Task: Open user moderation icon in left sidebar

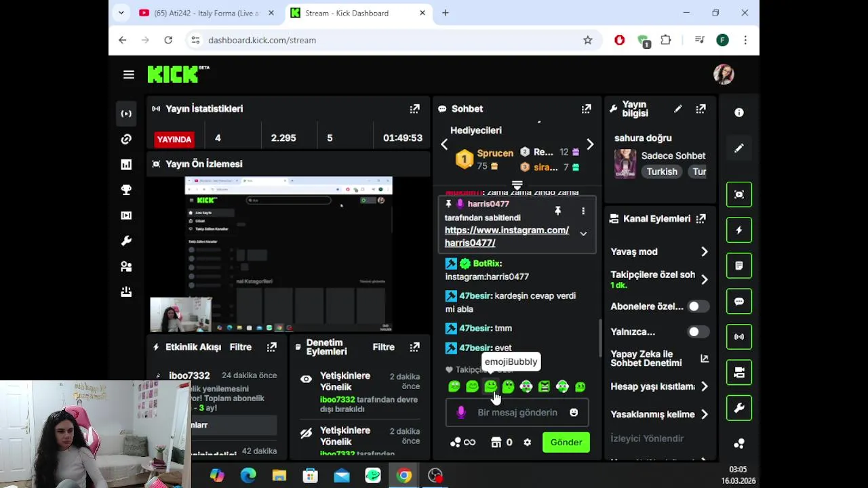Action: (x=126, y=266)
